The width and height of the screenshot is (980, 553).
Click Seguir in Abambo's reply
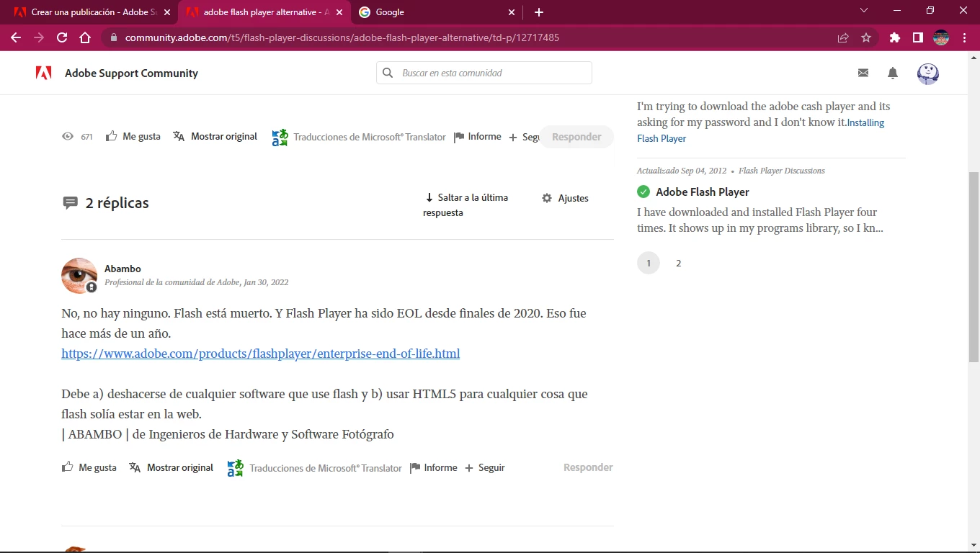[x=491, y=467]
